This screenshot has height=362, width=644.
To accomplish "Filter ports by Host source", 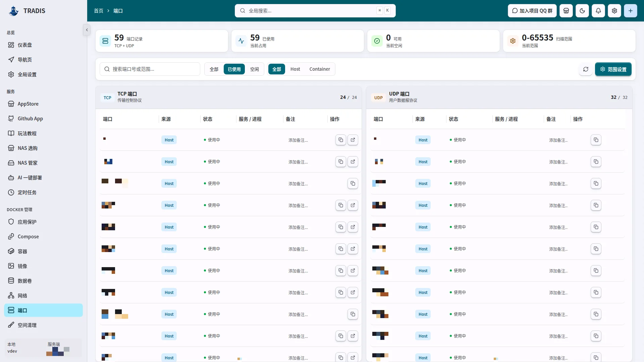I will click(x=295, y=69).
